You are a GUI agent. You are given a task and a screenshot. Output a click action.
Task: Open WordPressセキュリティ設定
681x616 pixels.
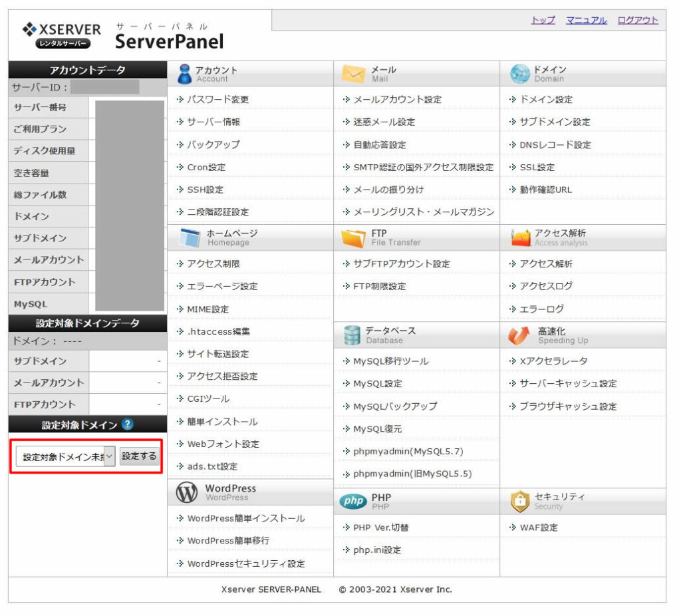(246, 564)
